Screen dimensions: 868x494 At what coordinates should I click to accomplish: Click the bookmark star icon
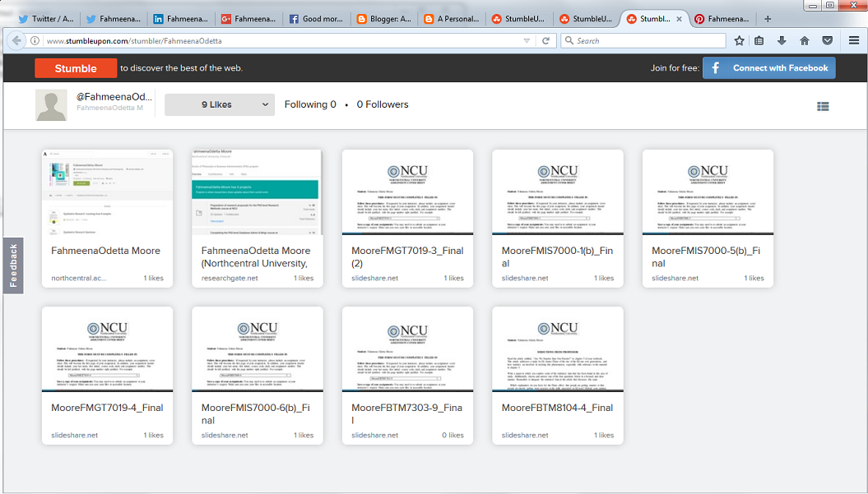739,40
